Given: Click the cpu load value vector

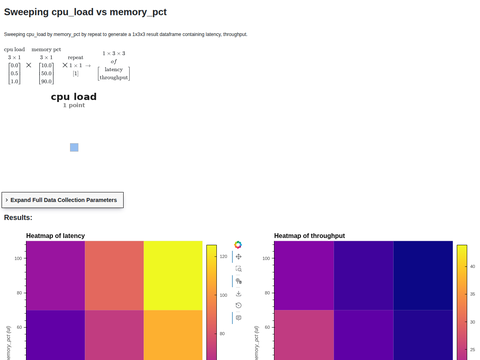Looking at the screenshot, I should [x=14, y=73].
